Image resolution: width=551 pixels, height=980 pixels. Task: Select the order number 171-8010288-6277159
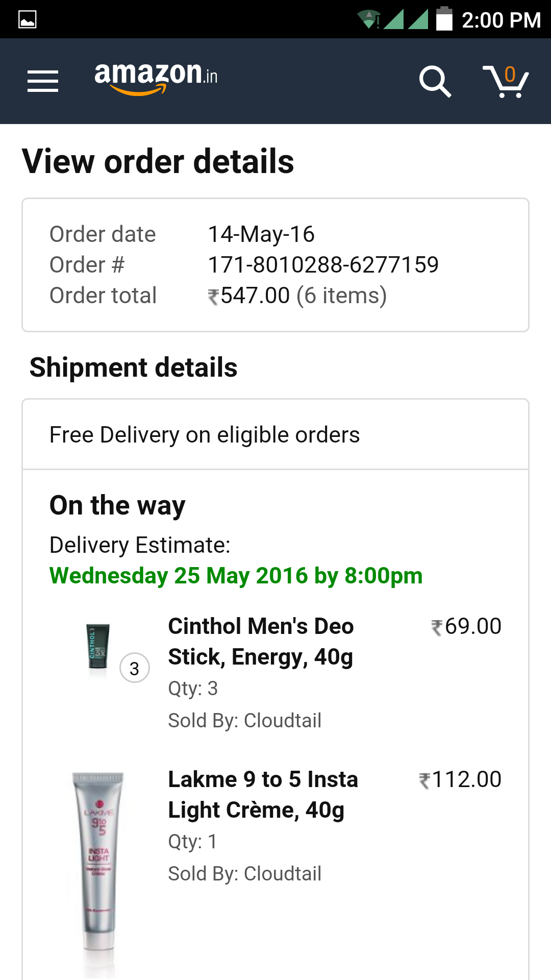(x=323, y=265)
